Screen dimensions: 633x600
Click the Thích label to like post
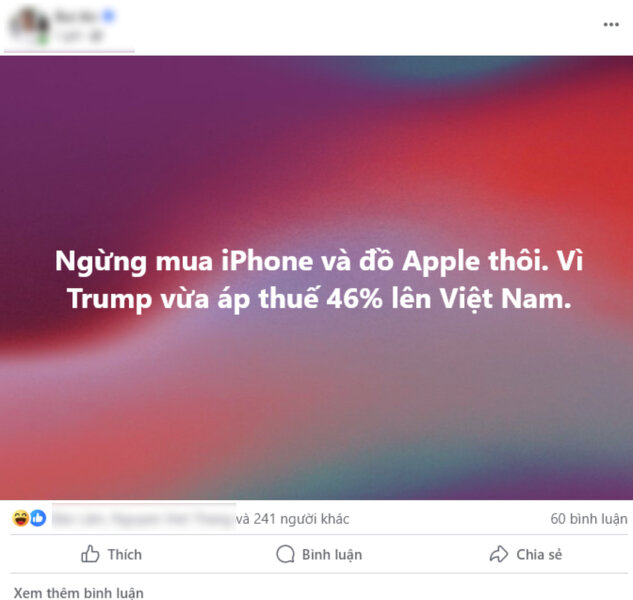tap(125, 554)
